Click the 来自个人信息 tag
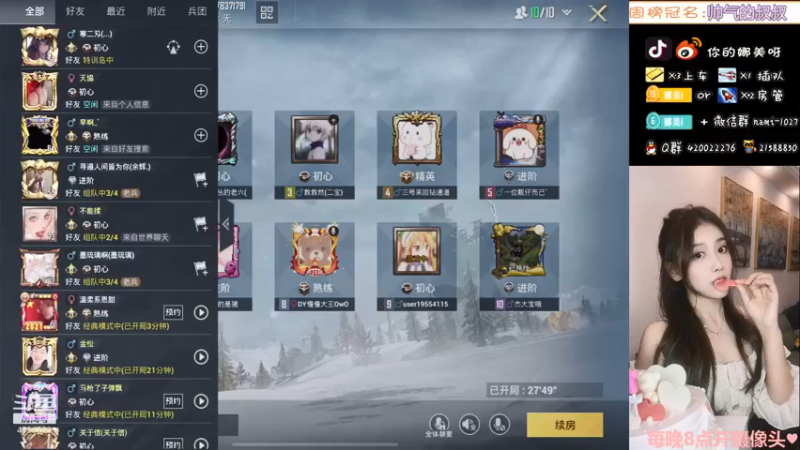Image resolution: width=800 pixels, height=450 pixels. coord(126,105)
